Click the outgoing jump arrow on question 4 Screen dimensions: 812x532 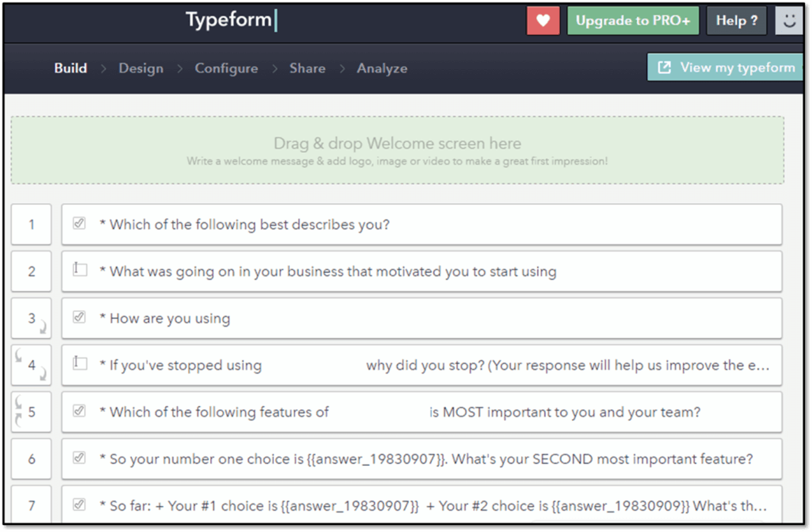click(43, 374)
